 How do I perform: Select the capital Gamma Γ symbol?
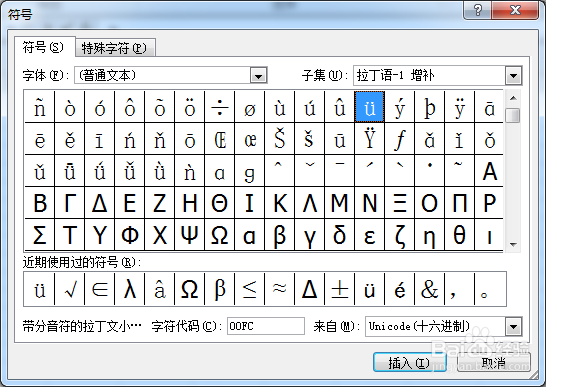click(70, 203)
